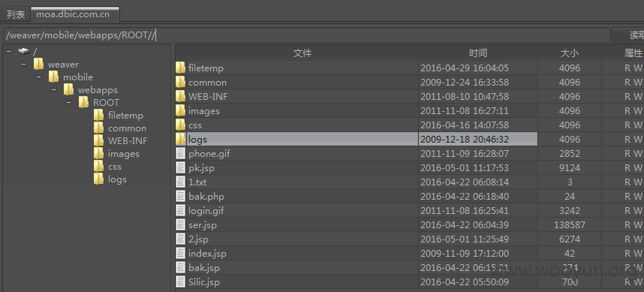Image resolution: width=644 pixels, height=292 pixels.
Task: Click the bak.php file icon
Action: coord(180,197)
